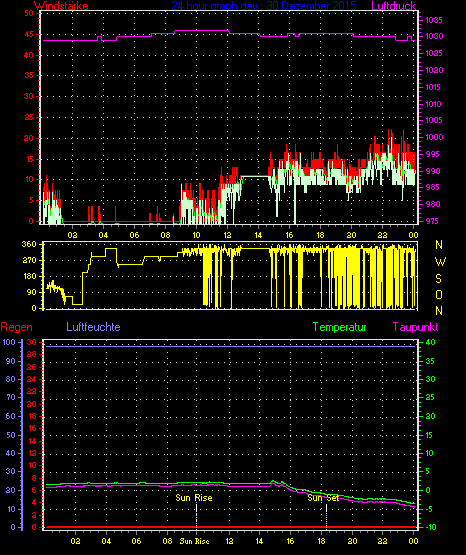Click the 14 hour tick on wind graph
Viewport: 466px width, 555px height.
(258, 235)
